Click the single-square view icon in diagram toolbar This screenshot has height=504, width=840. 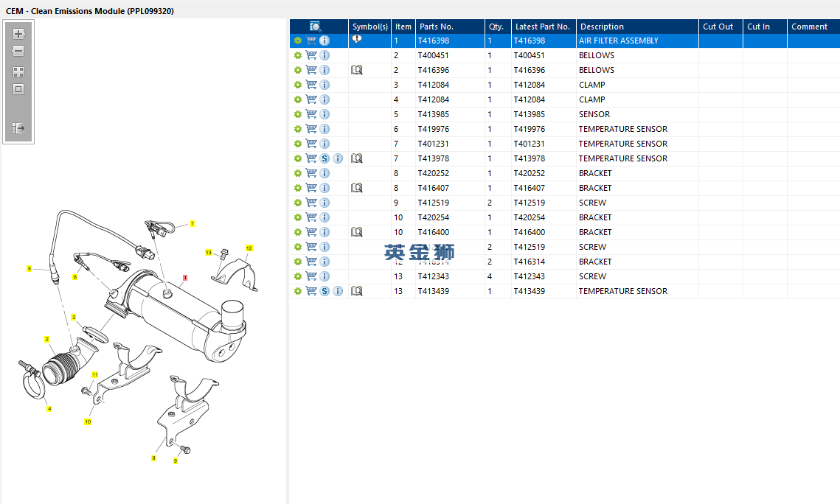point(18,89)
